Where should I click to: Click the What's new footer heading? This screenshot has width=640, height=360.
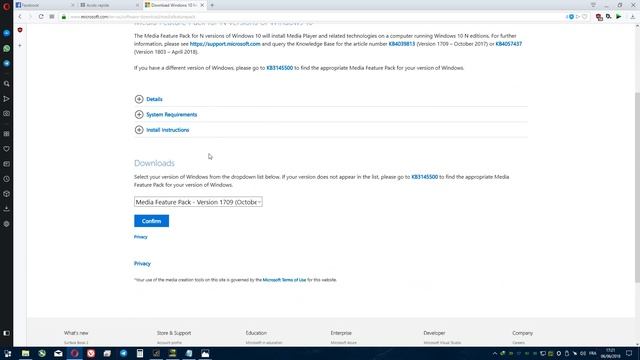(76, 333)
